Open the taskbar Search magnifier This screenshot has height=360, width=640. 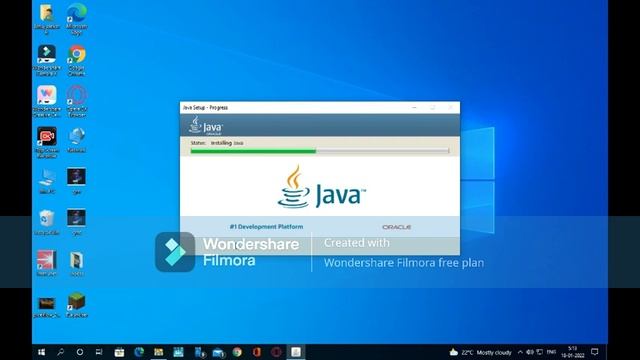(x=60, y=352)
